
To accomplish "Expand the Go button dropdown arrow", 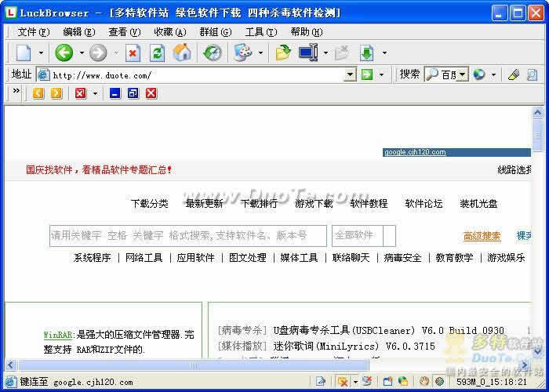I will [382, 75].
